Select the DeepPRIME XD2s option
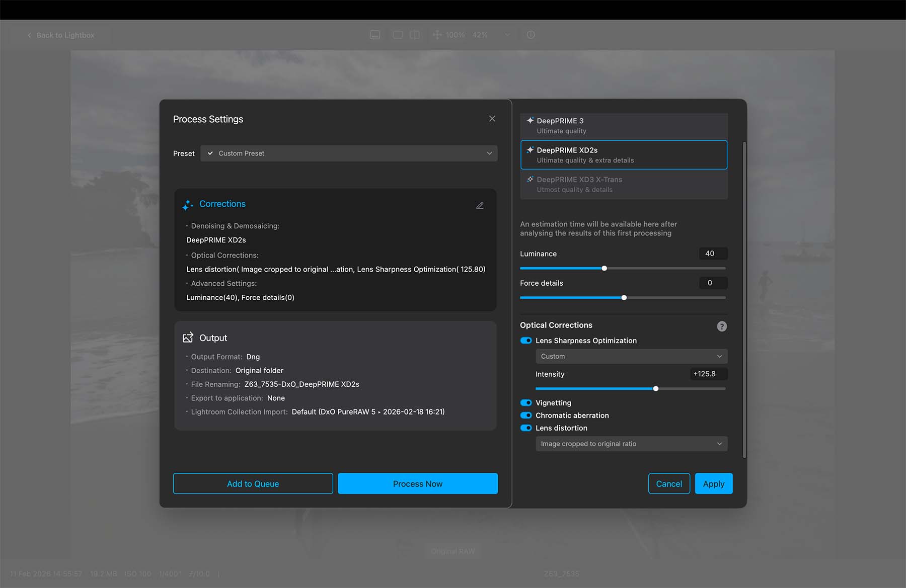Viewport: 906px width, 588px height. (x=623, y=155)
